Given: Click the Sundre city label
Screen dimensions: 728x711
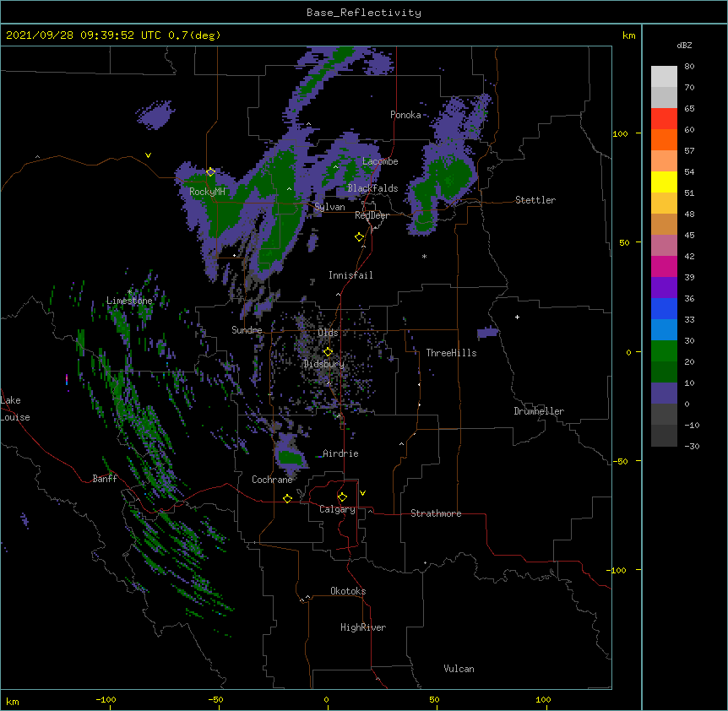Looking at the screenshot, I should (x=247, y=330).
